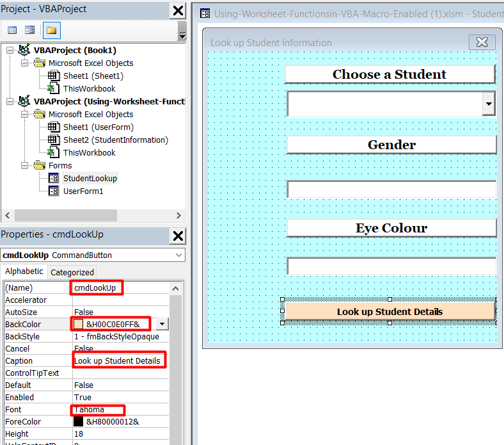Select the UserForm1 tree item text

(83, 191)
